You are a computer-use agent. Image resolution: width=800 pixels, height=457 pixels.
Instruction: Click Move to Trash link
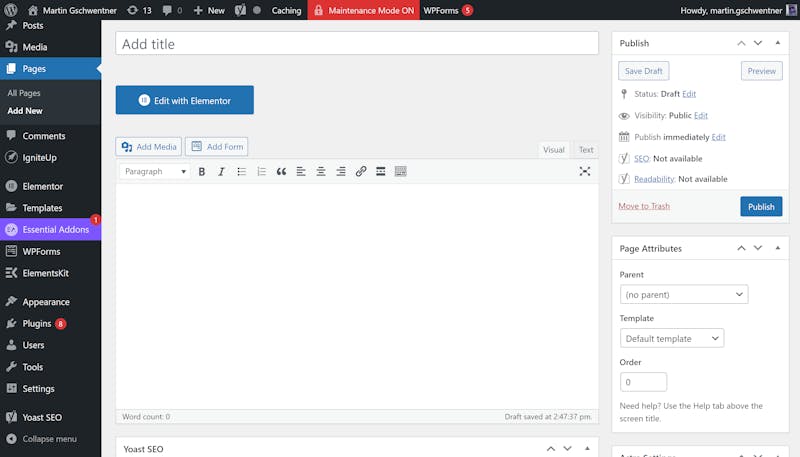[x=644, y=206]
